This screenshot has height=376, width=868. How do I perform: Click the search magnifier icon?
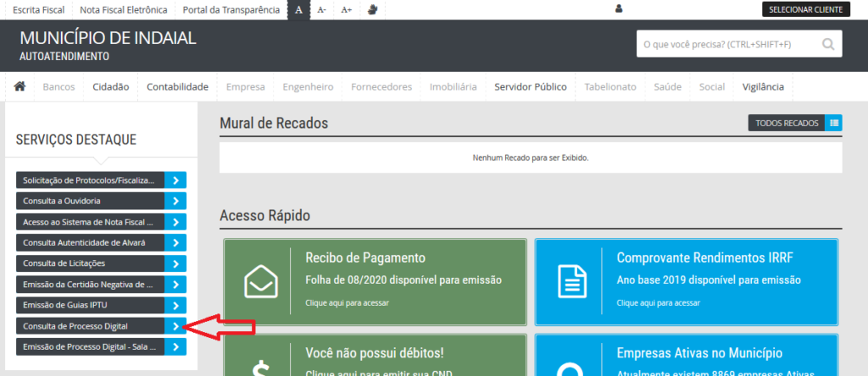point(828,44)
